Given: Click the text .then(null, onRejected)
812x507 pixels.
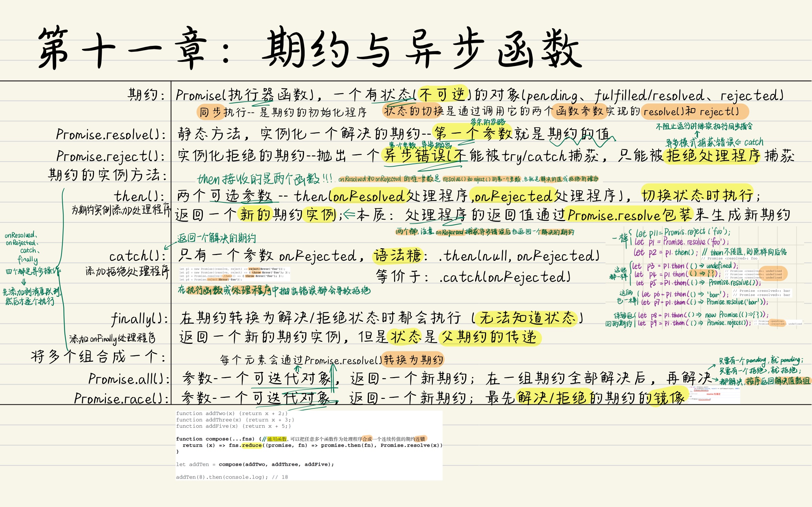Looking at the screenshot, I should tap(519, 256).
